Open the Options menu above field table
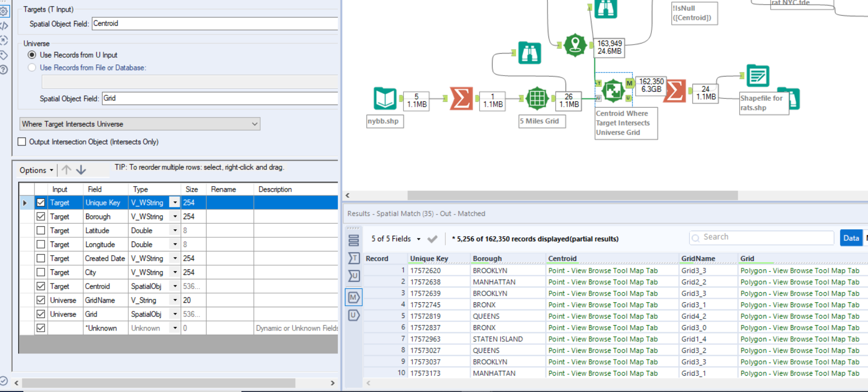The height and width of the screenshot is (392, 868). click(x=36, y=170)
